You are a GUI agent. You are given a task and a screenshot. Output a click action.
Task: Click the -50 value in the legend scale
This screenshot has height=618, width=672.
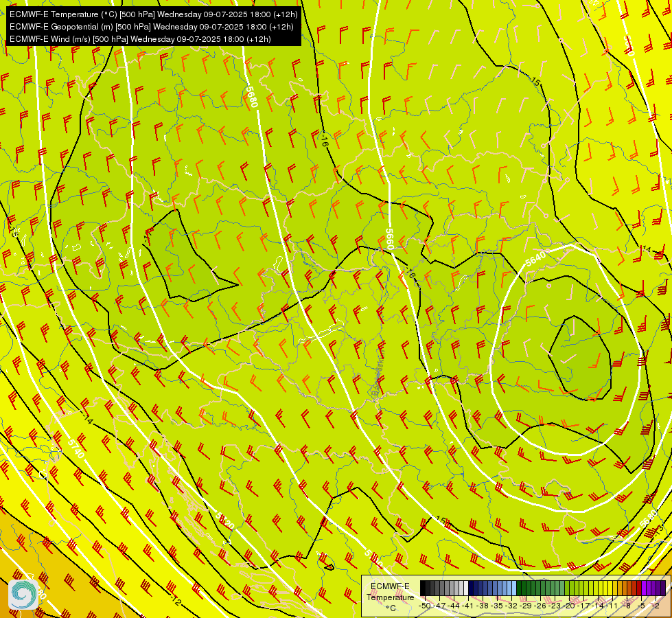click(425, 606)
